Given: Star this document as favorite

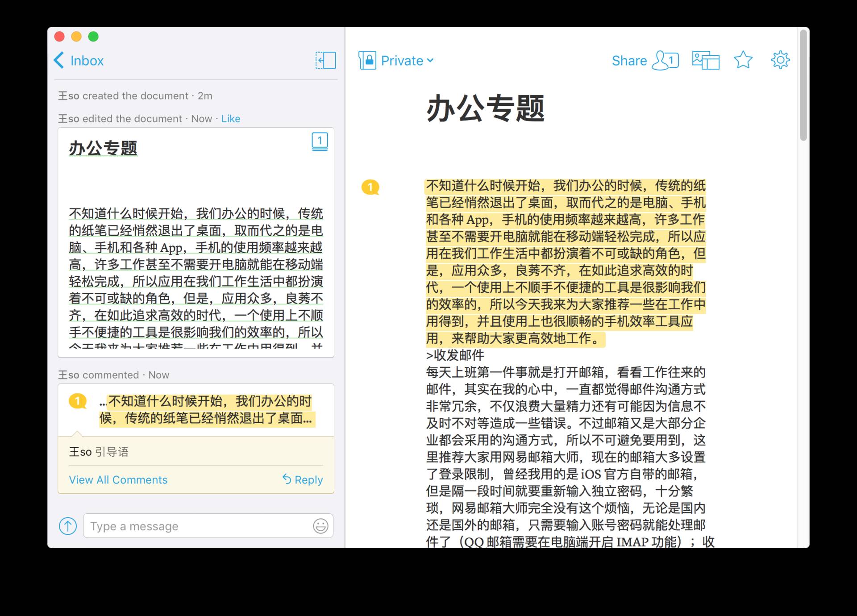Looking at the screenshot, I should [x=743, y=60].
